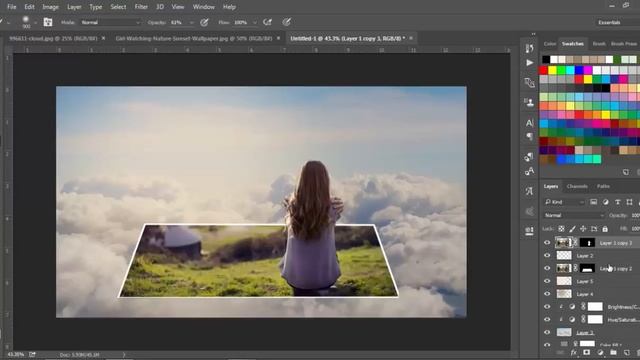Add layer mask icon at panel bottom
Viewport: 640px width, 360px height.
click(x=587, y=352)
